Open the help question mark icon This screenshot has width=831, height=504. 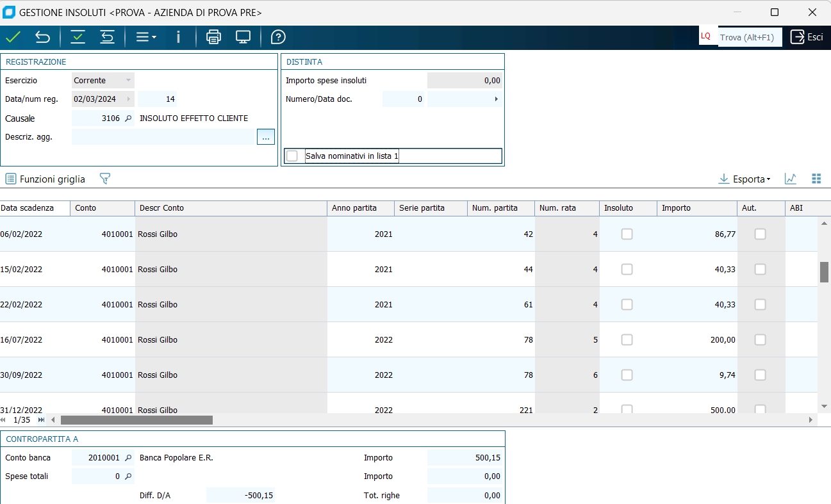[x=278, y=37]
